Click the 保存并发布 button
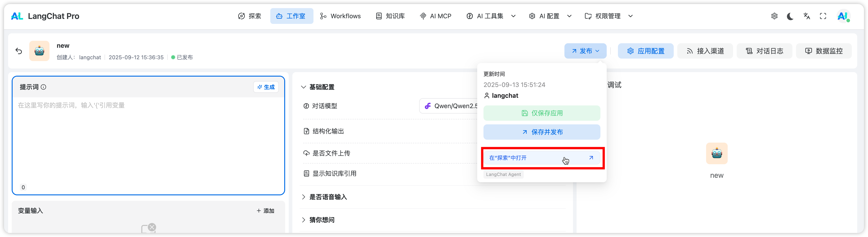Viewport: 868px width, 237px height. [x=541, y=132]
